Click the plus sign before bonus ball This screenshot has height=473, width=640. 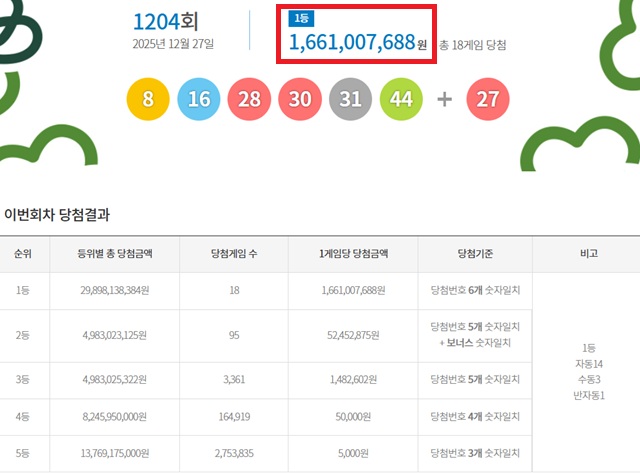pos(445,99)
